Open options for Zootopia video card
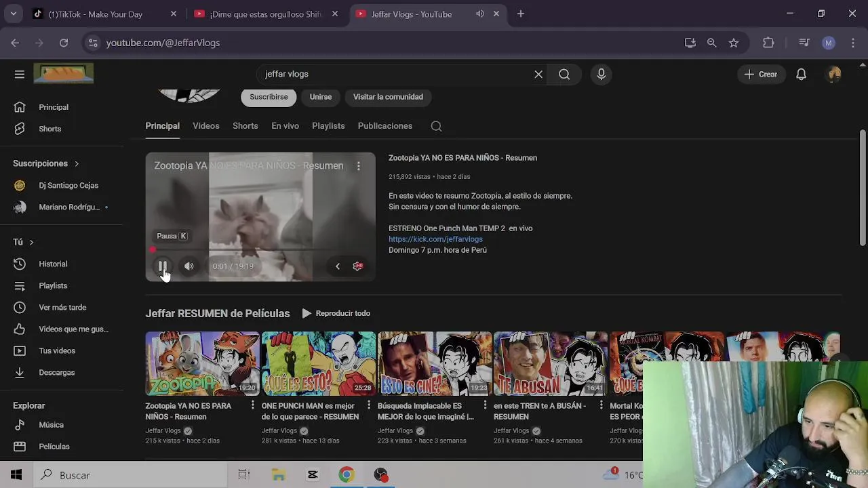 pyautogui.click(x=253, y=405)
